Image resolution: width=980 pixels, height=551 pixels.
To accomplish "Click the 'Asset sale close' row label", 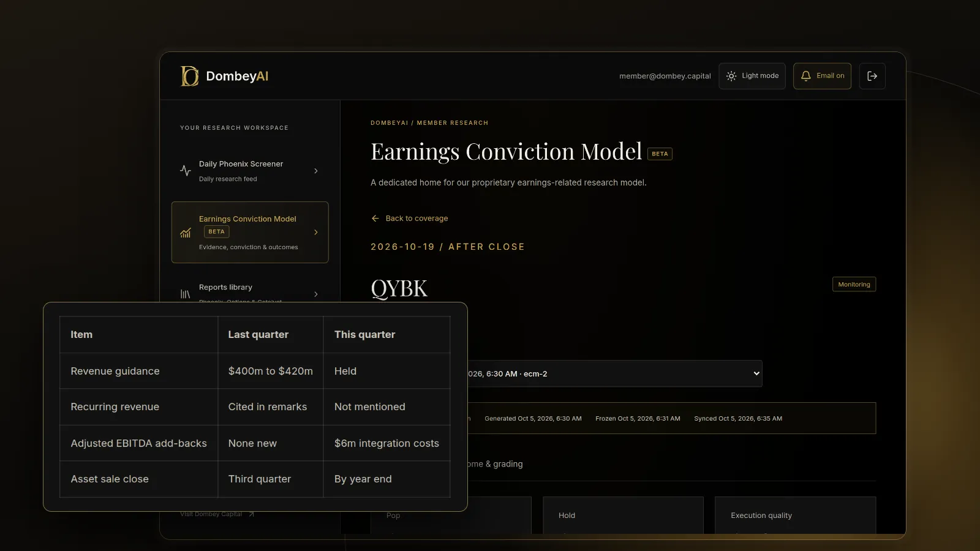I will coord(110,479).
